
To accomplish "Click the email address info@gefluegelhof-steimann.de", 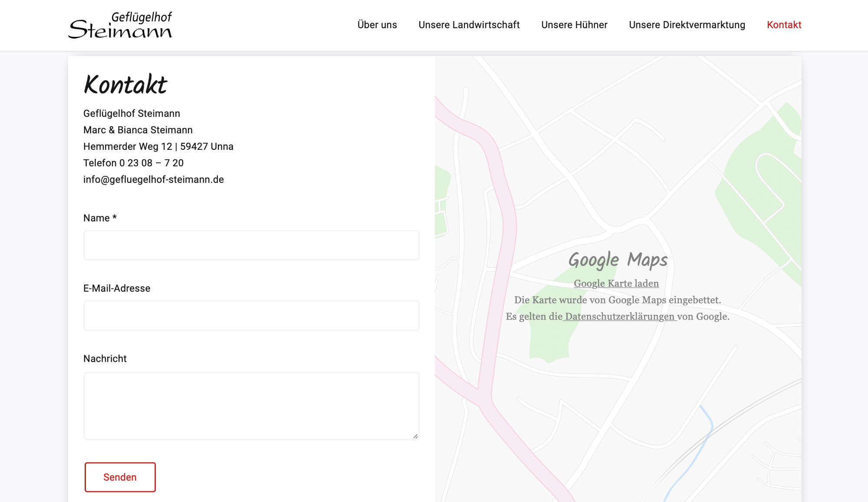I will tap(154, 179).
